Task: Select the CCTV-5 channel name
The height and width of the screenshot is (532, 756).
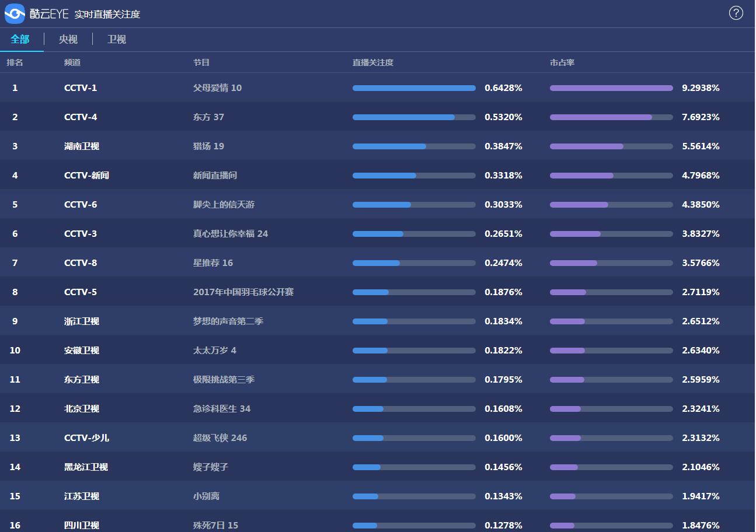Action: (x=81, y=292)
